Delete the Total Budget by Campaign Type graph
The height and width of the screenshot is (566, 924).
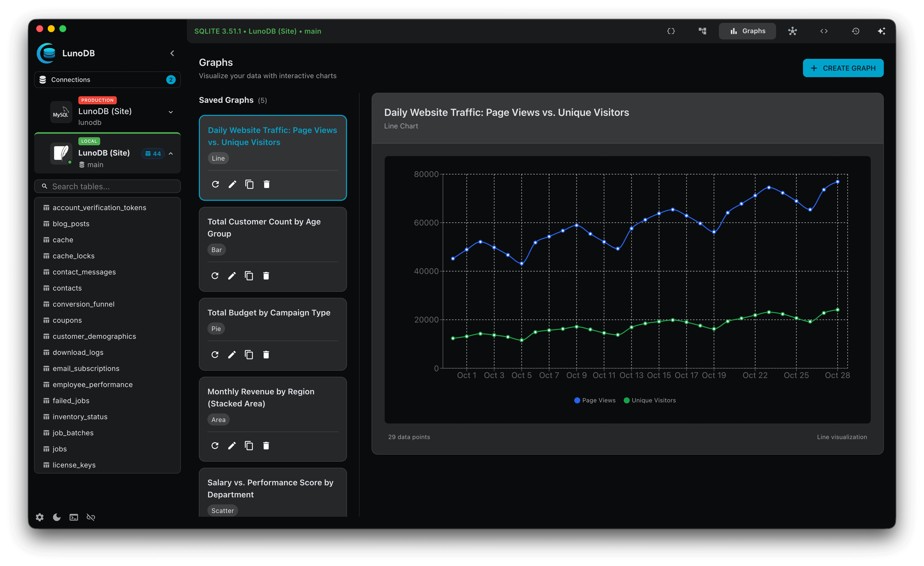coord(266,354)
